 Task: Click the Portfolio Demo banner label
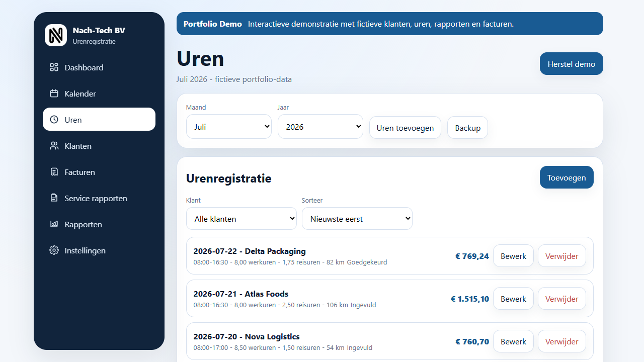(x=213, y=24)
